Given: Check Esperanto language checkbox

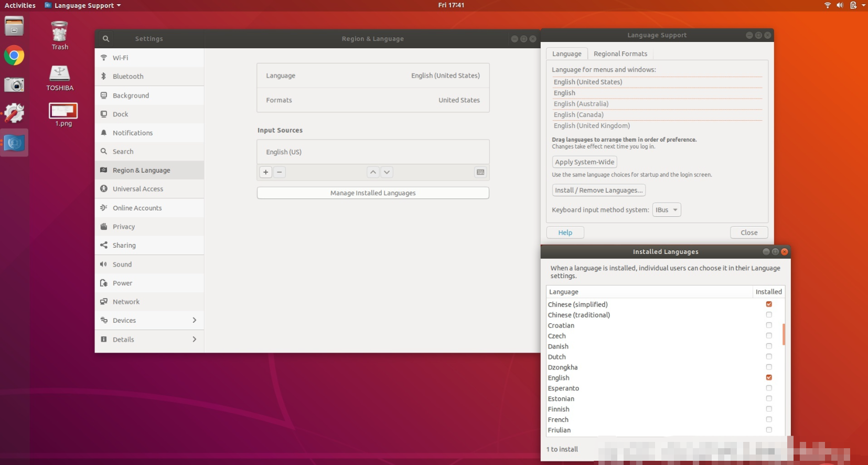Looking at the screenshot, I should point(769,388).
